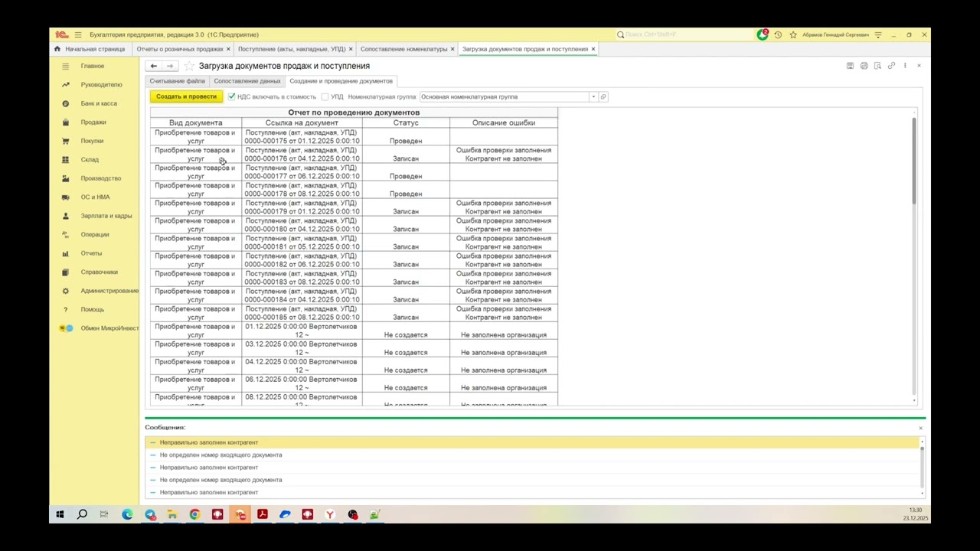Open Windows taskbar search
Image resolution: width=980 pixels, height=551 pixels.
tap(82, 514)
